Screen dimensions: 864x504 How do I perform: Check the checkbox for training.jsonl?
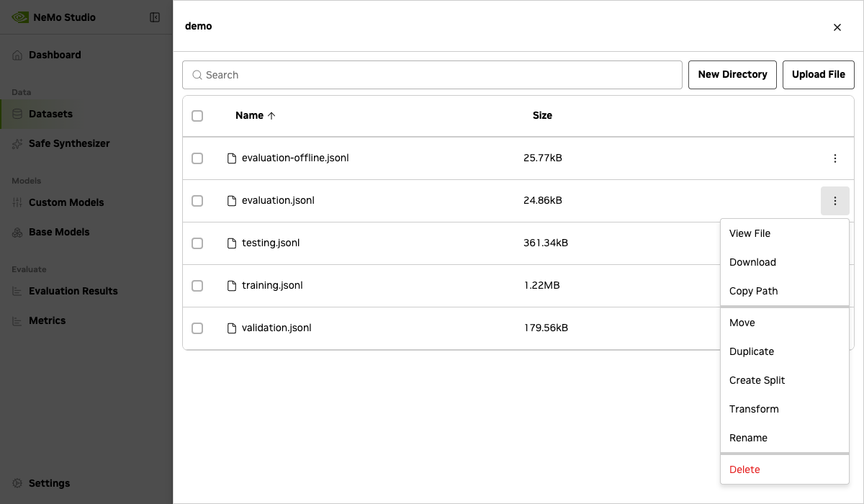click(197, 286)
